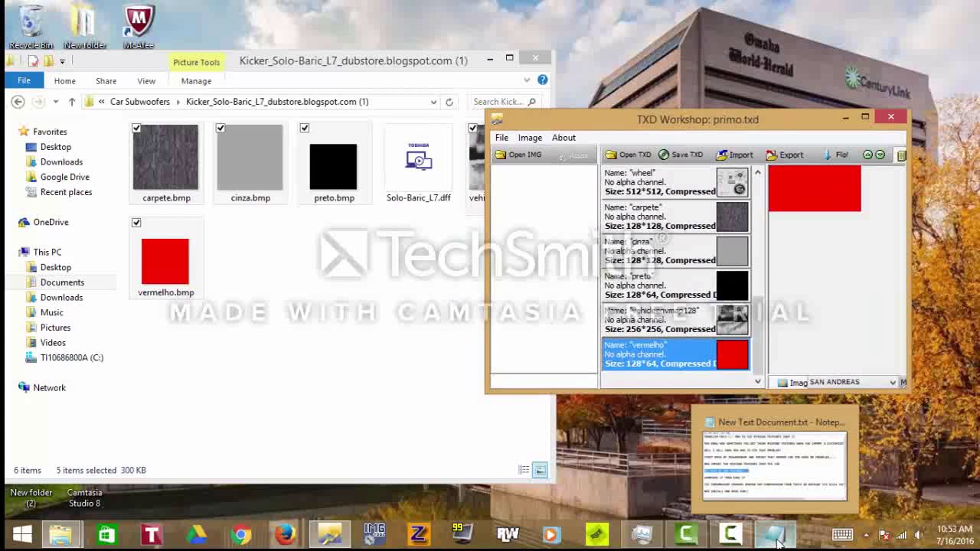Image resolution: width=980 pixels, height=551 pixels.
Task: Open the IMG tool taskbar icon
Action: 374,534
